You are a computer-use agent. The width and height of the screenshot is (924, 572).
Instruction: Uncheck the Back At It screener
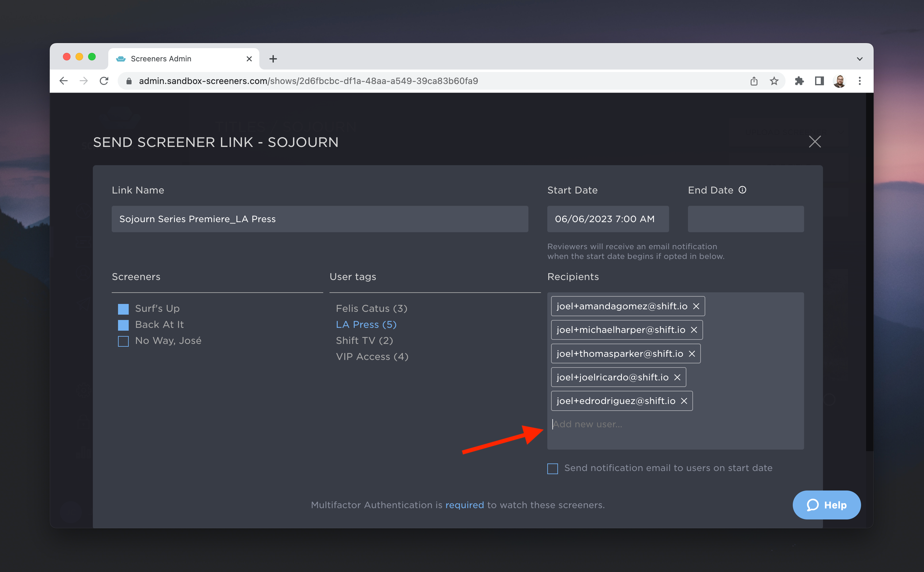pos(123,325)
